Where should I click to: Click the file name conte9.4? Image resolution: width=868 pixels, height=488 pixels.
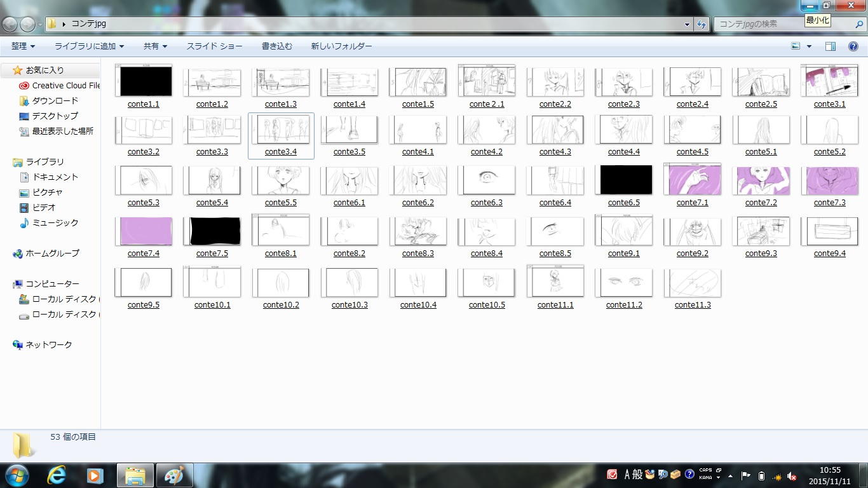[x=830, y=254]
